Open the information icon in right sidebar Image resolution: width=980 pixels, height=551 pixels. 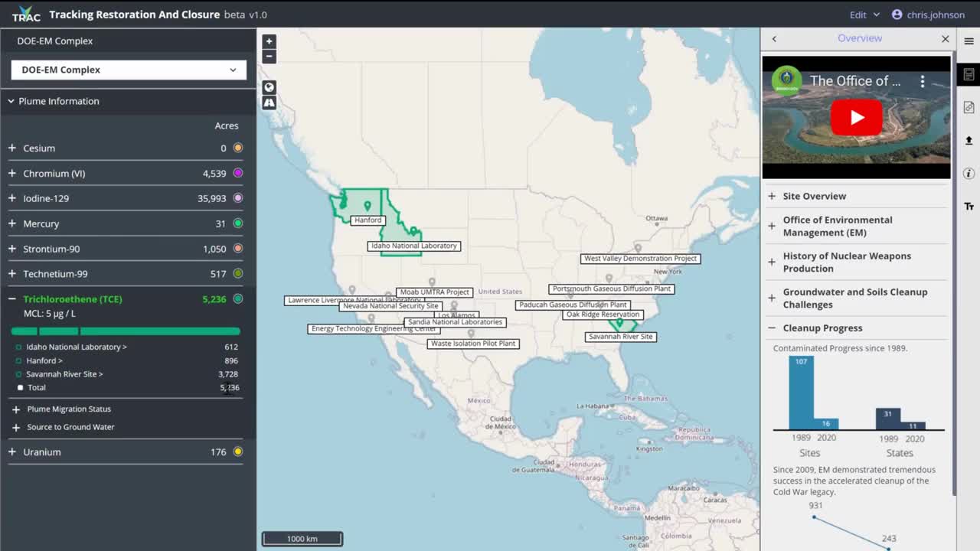(x=969, y=174)
